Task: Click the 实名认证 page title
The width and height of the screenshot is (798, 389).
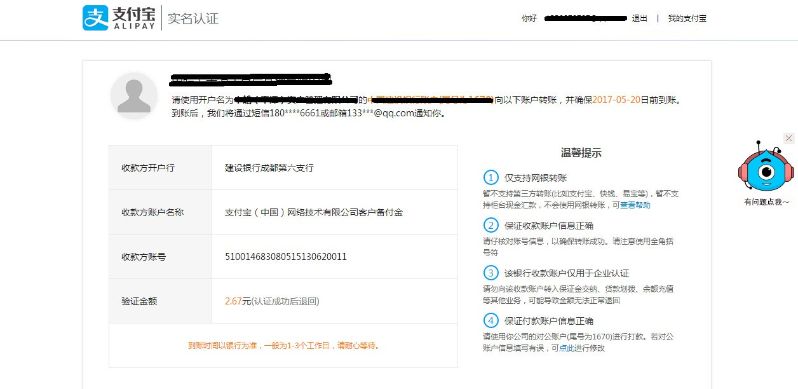Action: (193, 19)
